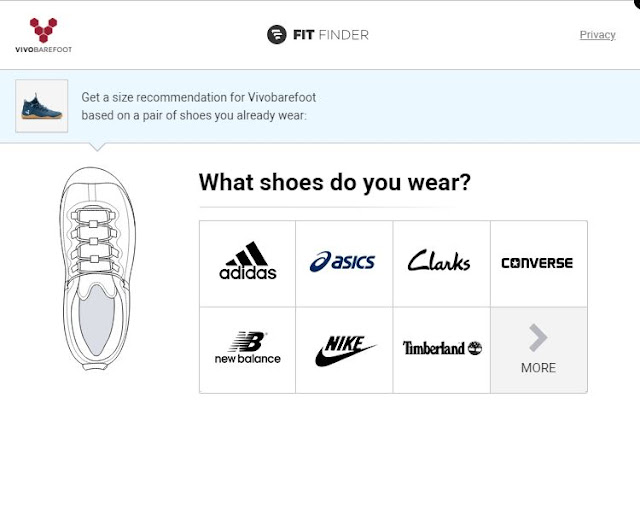Click the VIVOBAREFOOT wordmark text
This screenshot has height=509, width=640.
coord(44,48)
